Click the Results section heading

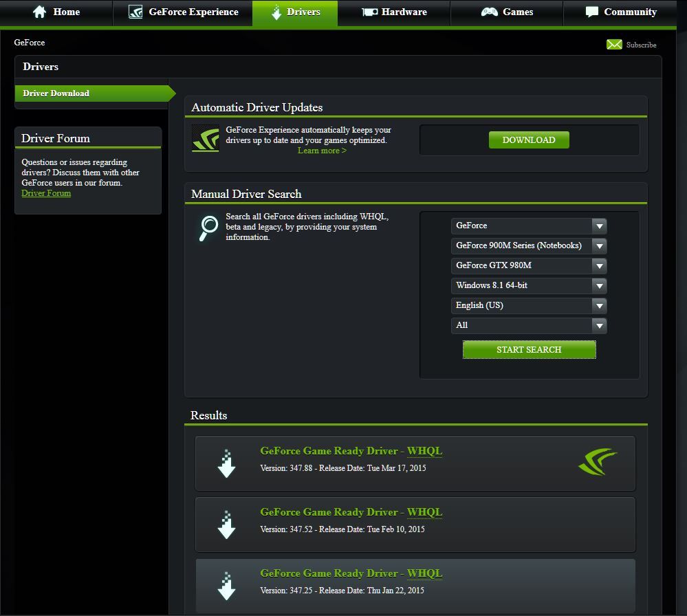[x=208, y=415]
